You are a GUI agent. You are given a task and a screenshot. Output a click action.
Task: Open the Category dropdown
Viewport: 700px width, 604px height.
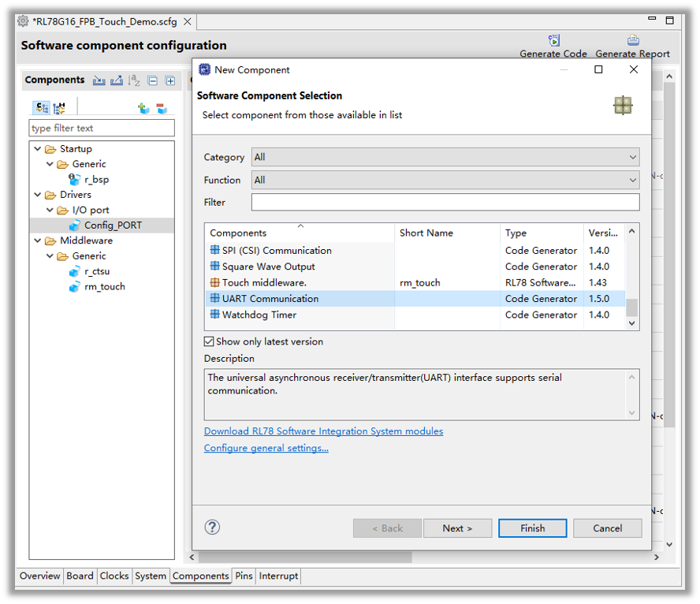coord(445,157)
